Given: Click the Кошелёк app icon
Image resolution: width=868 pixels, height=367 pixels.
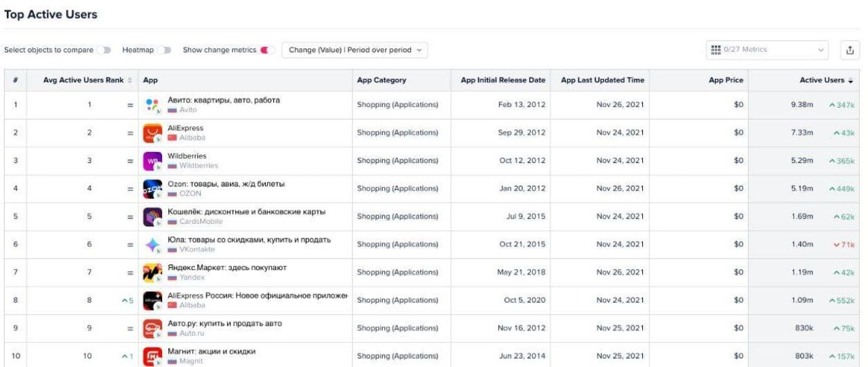Looking at the screenshot, I should (153, 216).
